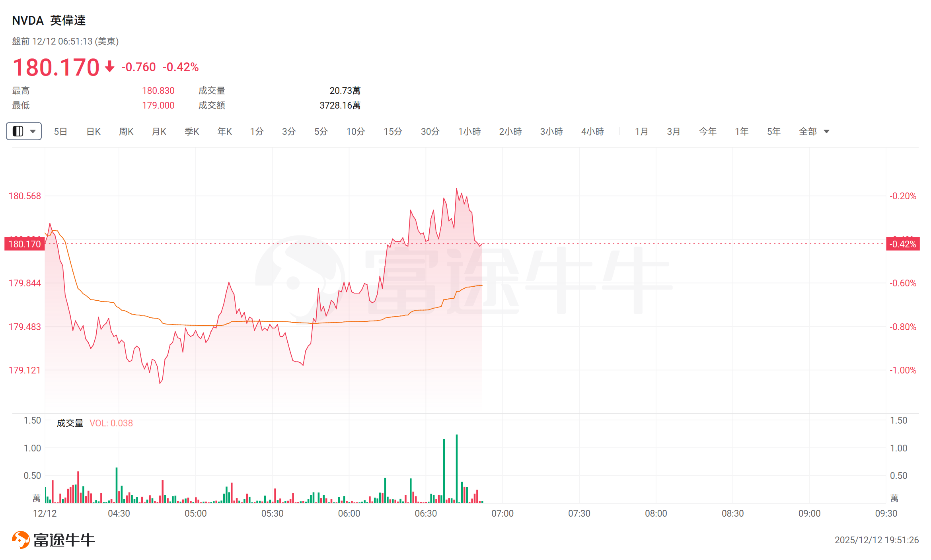This screenshot has width=931, height=560.
Task: Expand the chart layout dropdown arrow
Action: (x=33, y=131)
